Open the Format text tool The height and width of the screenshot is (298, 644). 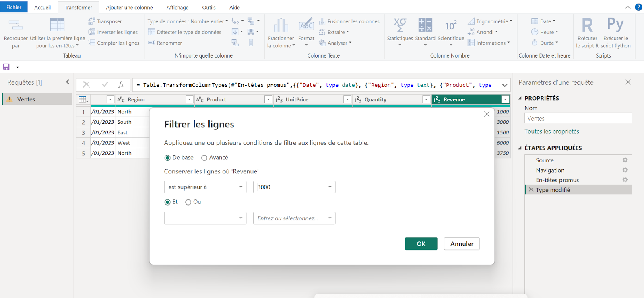pyautogui.click(x=306, y=32)
